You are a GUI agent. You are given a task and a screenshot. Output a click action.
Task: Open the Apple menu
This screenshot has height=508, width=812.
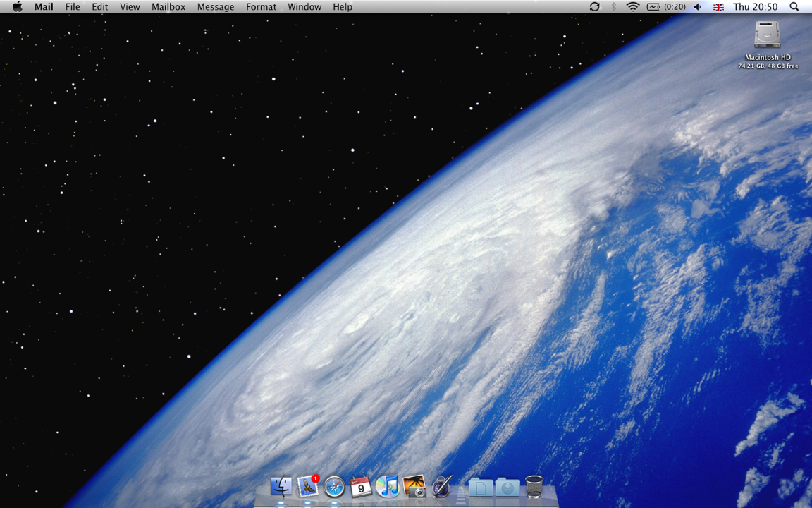[18, 7]
